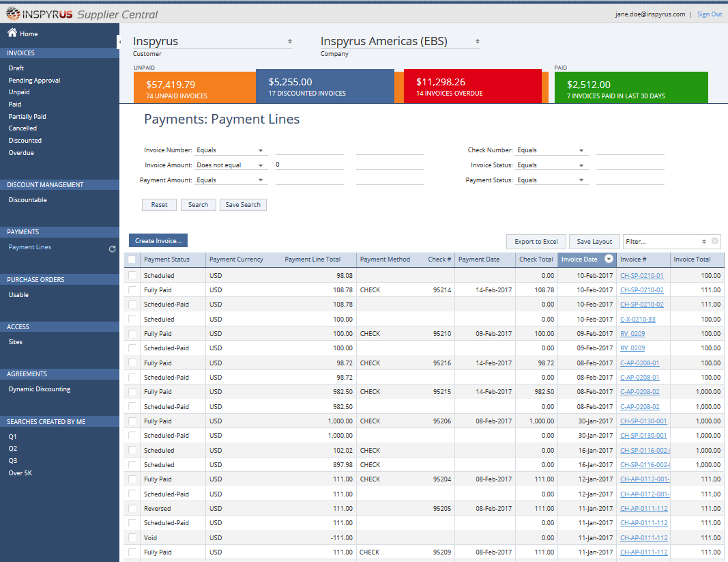The width and height of the screenshot is (728, 562).
Task: Open Pending Approval invoices
Action: point(34,80)
